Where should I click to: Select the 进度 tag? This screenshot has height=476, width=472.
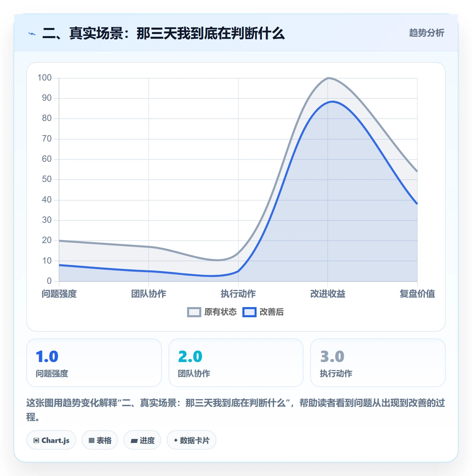[x=142, y=440]
